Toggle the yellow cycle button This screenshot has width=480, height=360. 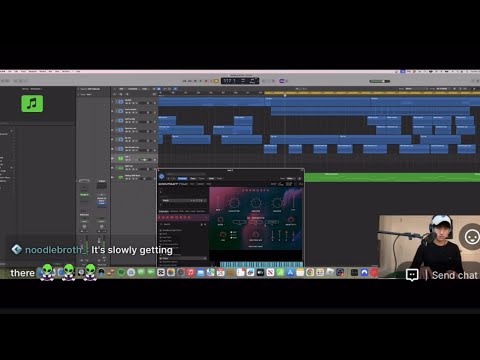tap(216, 81)
